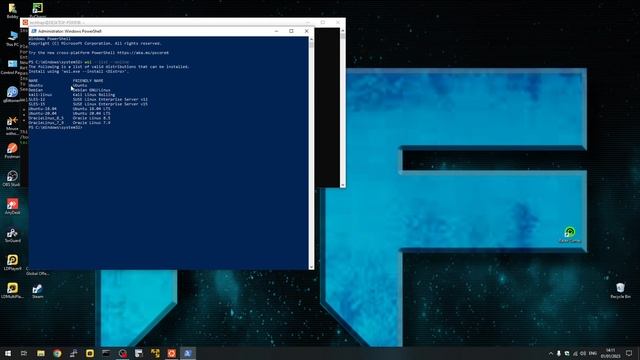Click the 'kali-linux' row in PowerShell output
The height and width of the screenshot is (360, 640).
(71, 95)
